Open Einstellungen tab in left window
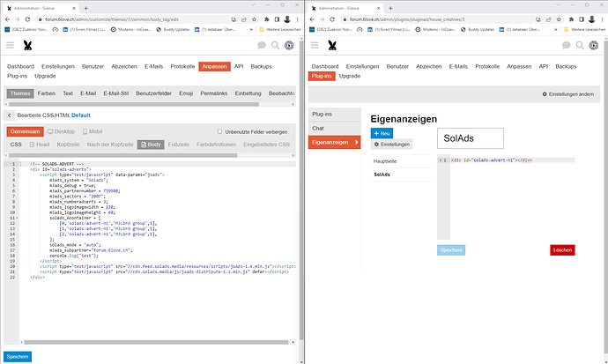608x364 pixels. click(x=58, y=67)
